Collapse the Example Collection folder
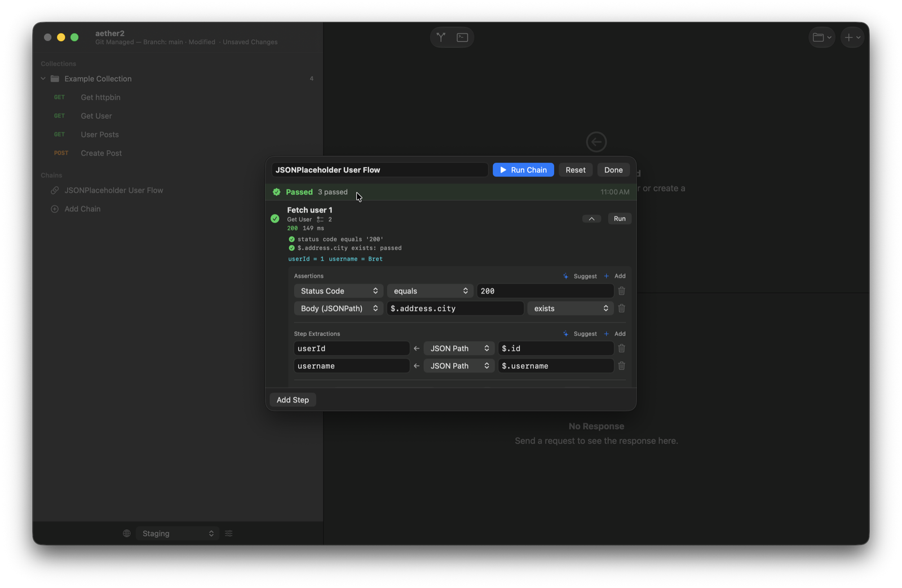902x588 pixels. click(43, 79)
